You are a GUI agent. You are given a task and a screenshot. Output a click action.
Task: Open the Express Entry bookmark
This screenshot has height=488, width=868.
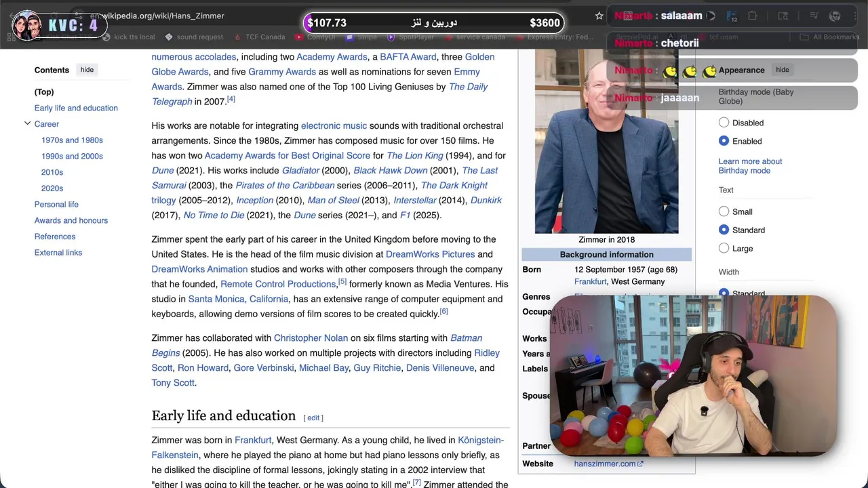(x=555, y=37)
